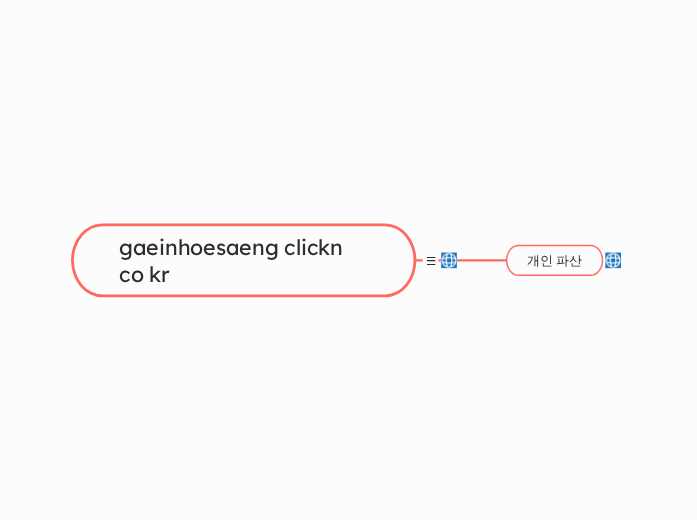Open the globe link icon next to 개인 파산
This screenshot has height=520, width=697.
[613, 260]
